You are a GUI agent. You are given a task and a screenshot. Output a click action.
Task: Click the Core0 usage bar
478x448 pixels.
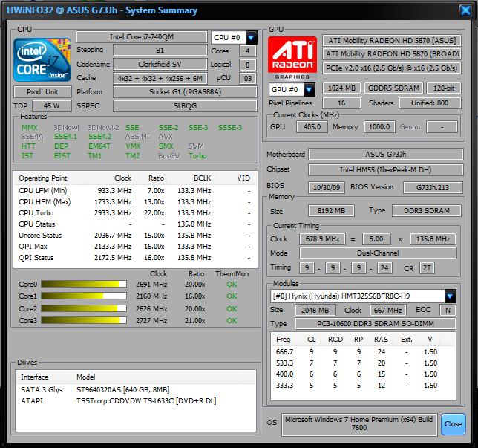(x=84, y=284)
